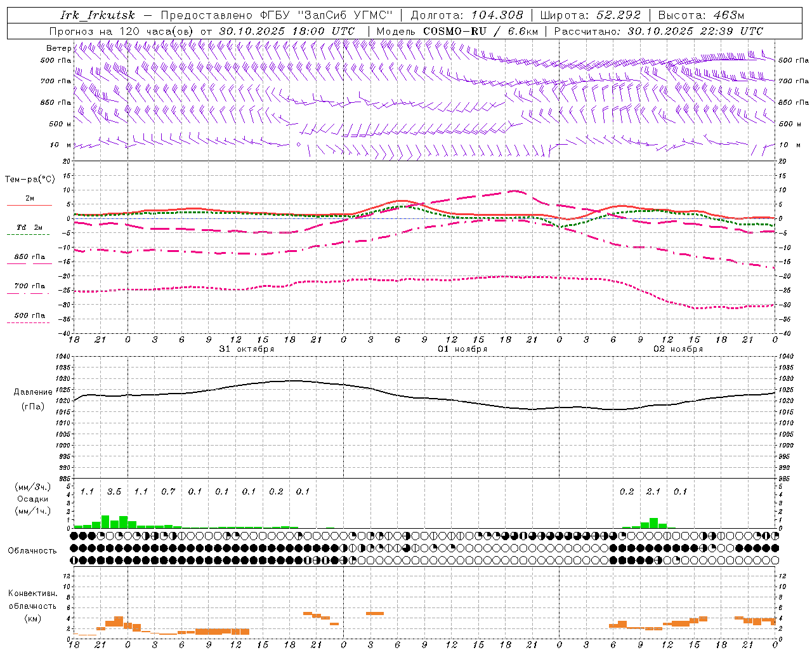Click the '2.1' three-hour precipitation total

[x=653, y=491]
